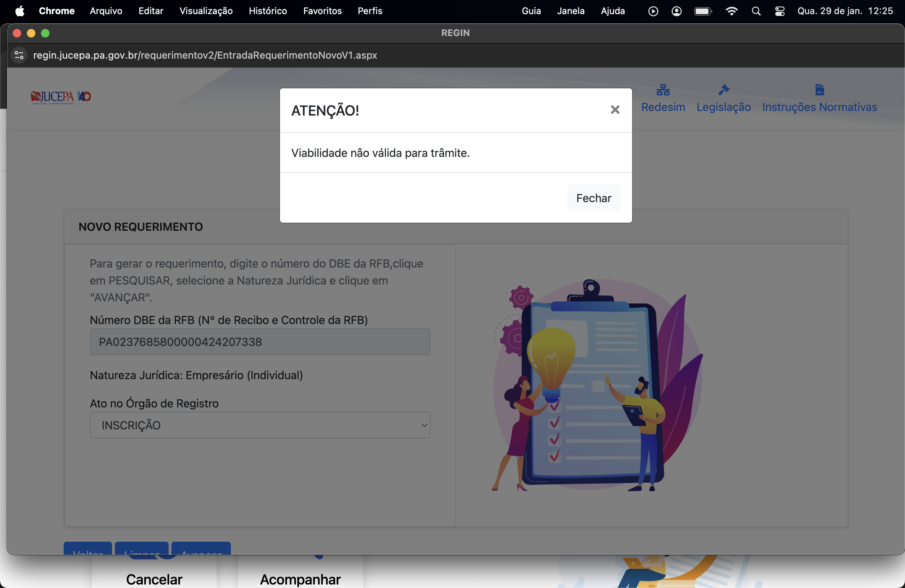Click the battery icon in menu bar
905x588 pixels.
point(703,11)
